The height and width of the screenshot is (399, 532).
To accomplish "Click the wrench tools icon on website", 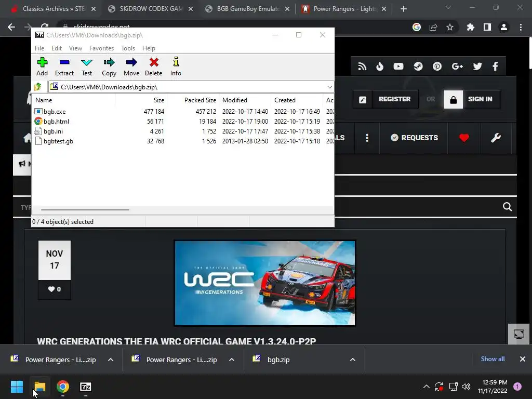I will (x=496, y=138).
